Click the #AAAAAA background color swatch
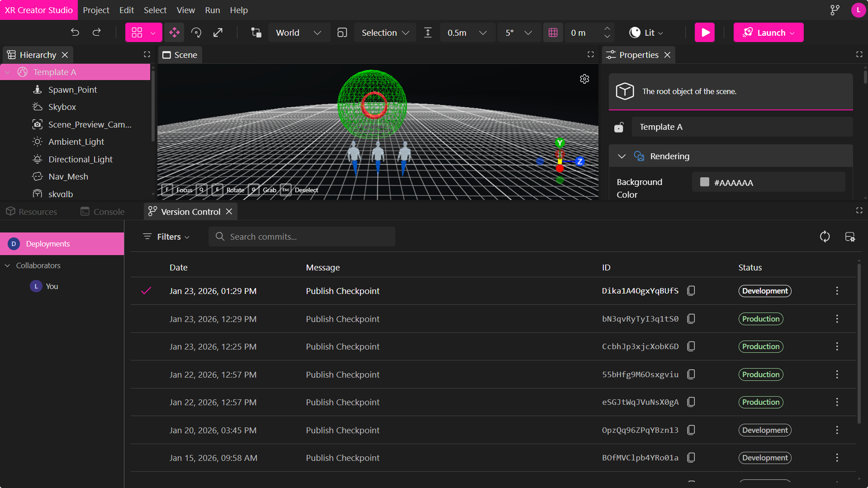This screenshot has width=868, height=488. point(704,182)
